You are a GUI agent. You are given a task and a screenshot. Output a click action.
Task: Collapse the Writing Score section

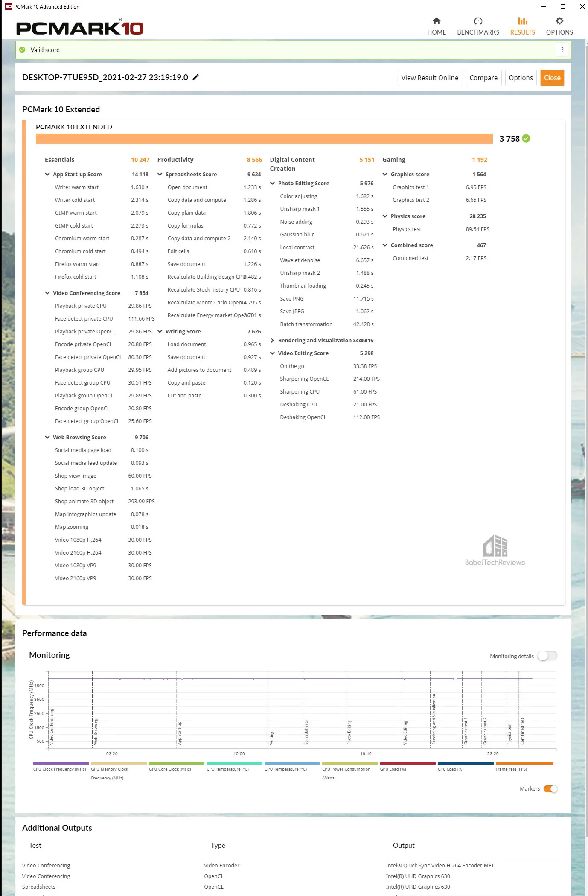tap(160, 331)
